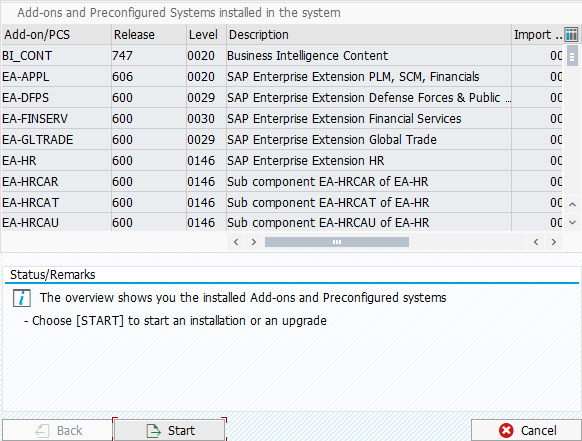Click far-right right scroll arrow
The width and height of the screenshot is (582, 441).
click(554, 242)
